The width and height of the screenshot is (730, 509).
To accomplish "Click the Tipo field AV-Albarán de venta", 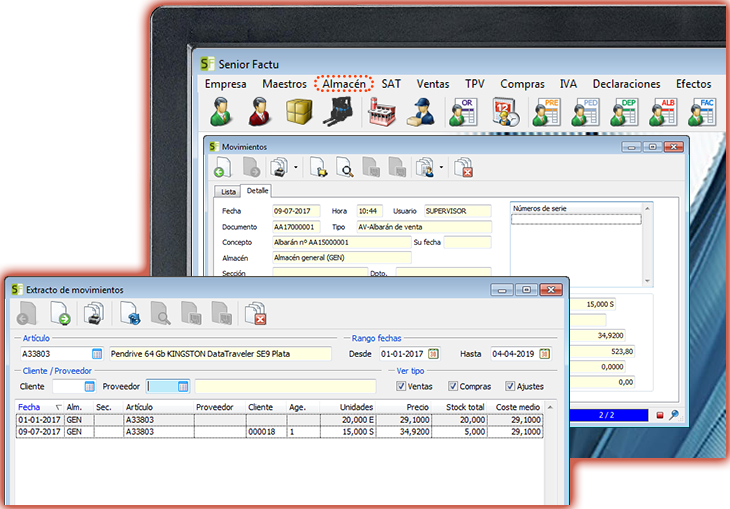I will tap(424, 227).
